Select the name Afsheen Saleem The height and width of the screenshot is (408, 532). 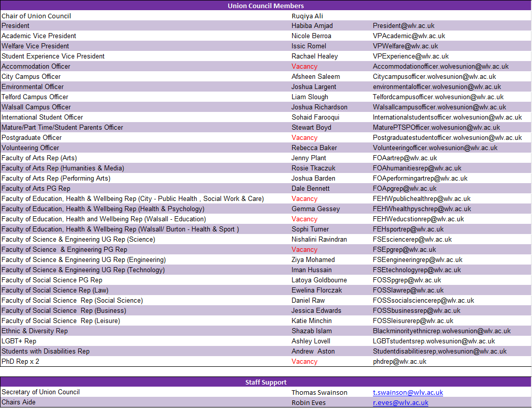pos(316,77)
